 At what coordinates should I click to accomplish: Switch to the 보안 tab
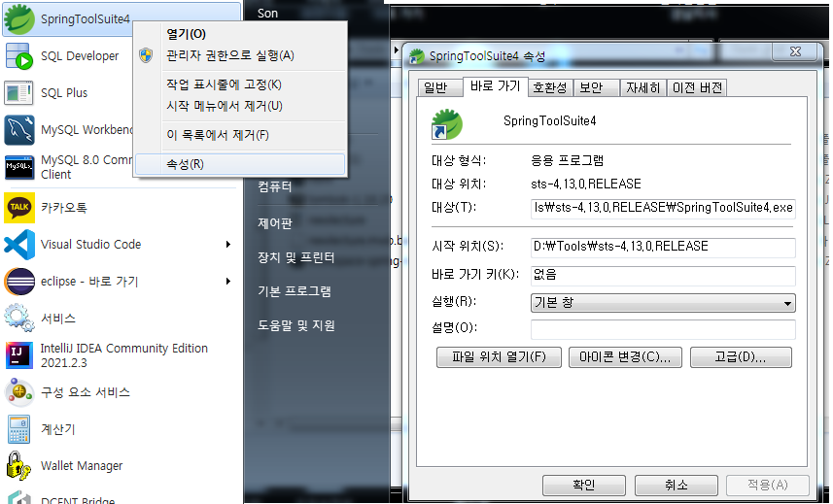[x=596, y=87]
